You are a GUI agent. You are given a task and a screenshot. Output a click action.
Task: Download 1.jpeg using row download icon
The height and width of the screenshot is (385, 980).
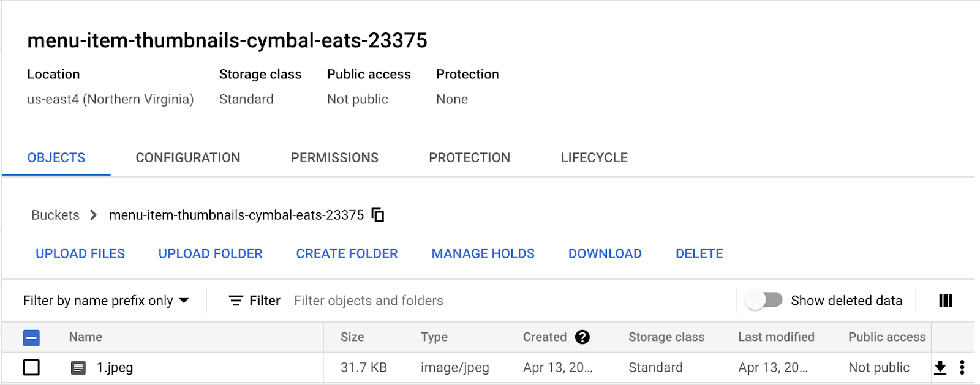click(940, 367)
